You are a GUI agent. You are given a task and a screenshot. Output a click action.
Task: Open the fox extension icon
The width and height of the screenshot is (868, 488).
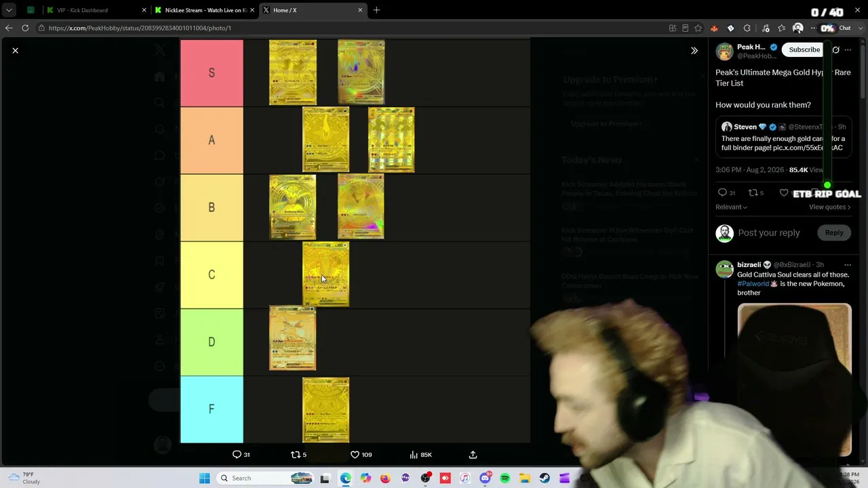point(714,28)
